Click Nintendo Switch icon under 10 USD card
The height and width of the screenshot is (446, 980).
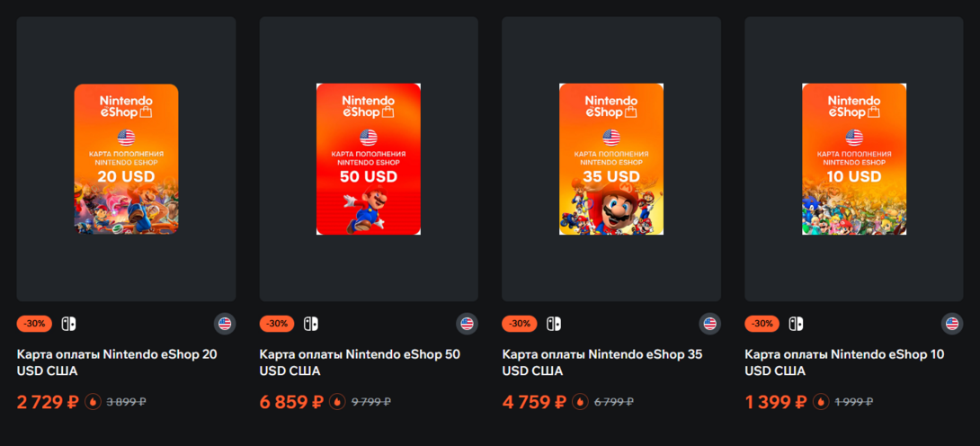click(x=796, y=324)
